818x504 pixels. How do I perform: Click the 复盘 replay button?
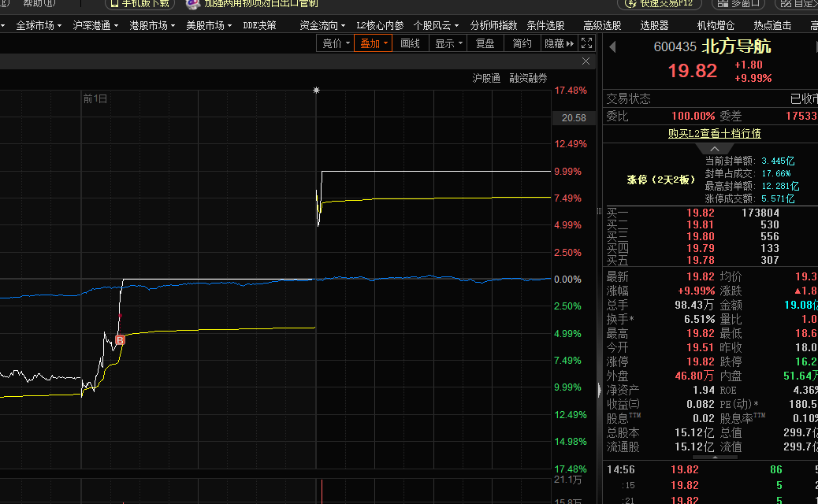[485, 43]
